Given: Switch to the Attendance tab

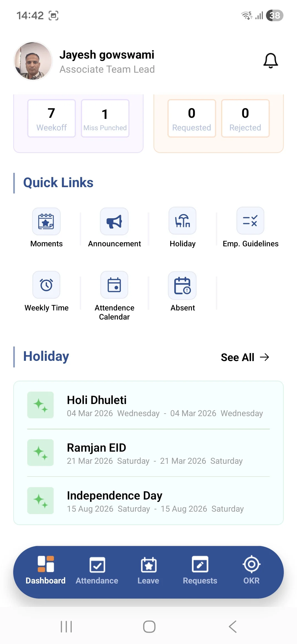Looking at the screenshot, I should [97, 571].
